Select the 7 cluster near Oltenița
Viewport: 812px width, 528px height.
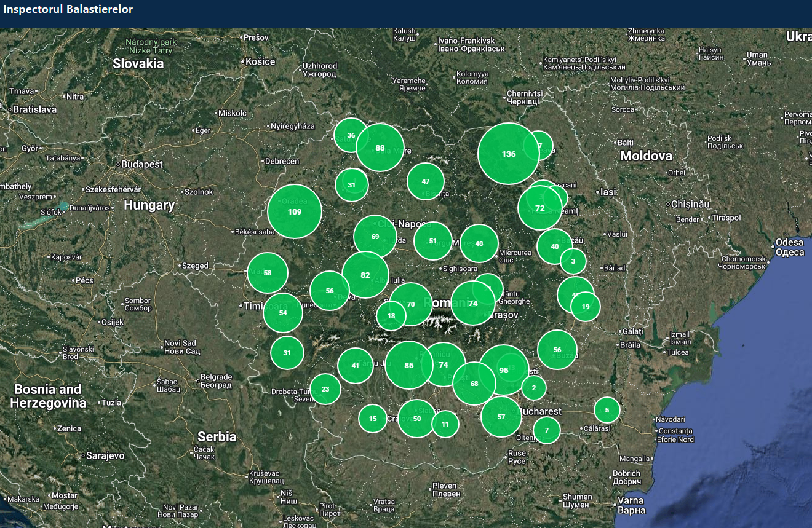(x=547, y=430)
